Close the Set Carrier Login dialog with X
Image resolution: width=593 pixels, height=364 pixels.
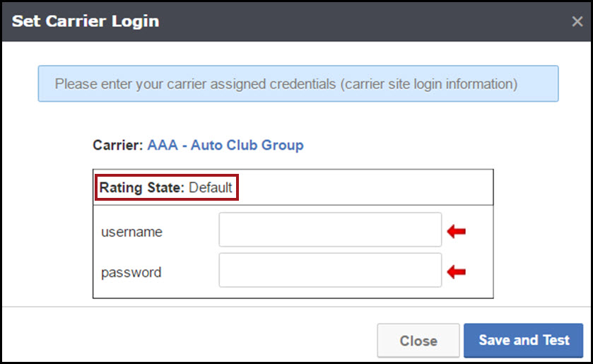pyautogui.click(x=577, y=22)
